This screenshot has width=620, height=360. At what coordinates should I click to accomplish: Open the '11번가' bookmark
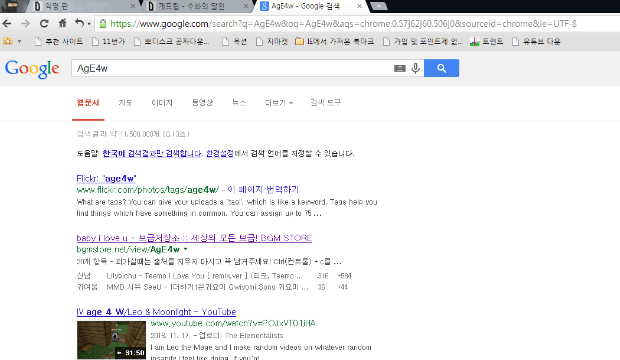click(108, 42)
